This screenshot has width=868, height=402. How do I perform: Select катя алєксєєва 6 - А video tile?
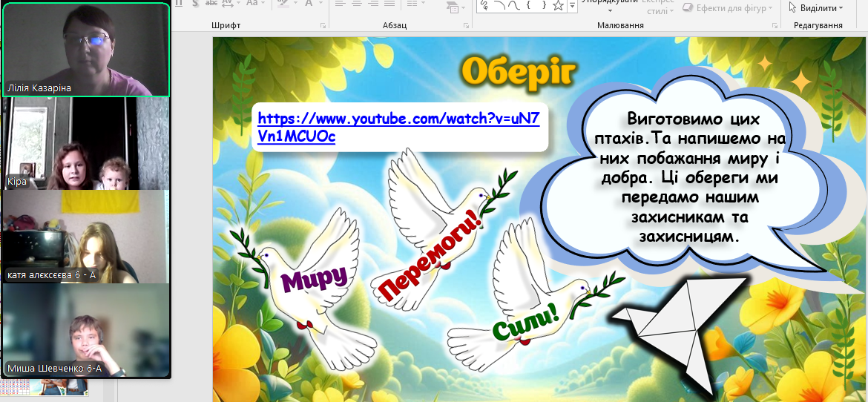86,237
